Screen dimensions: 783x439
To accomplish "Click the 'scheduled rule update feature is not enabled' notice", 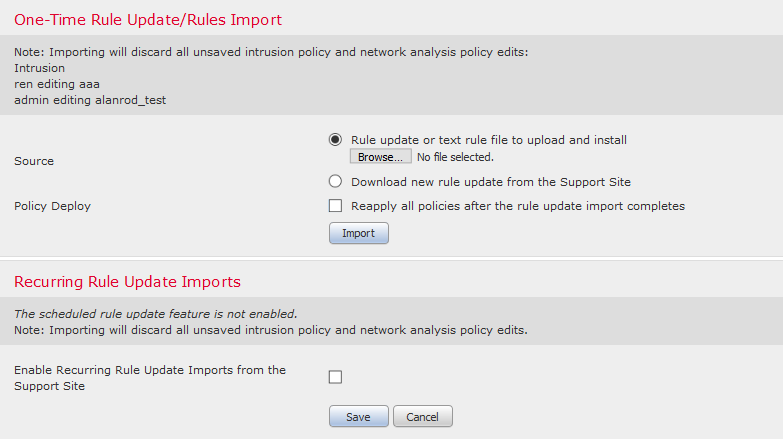I will [155, 313].
